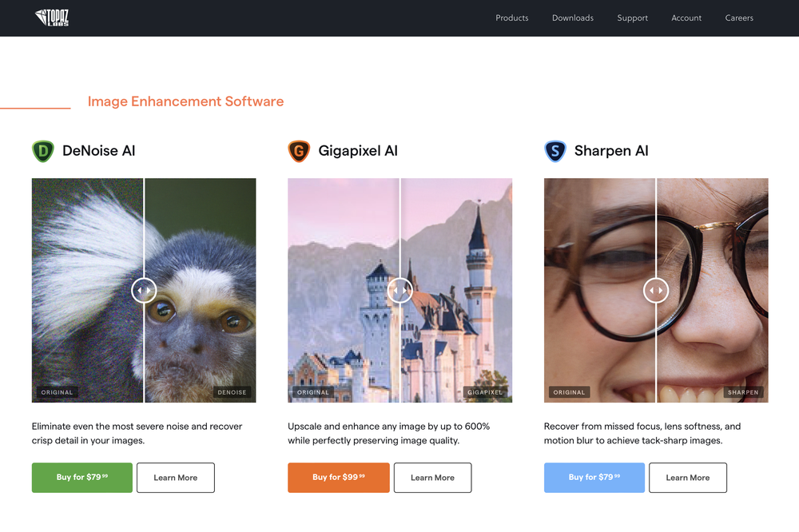This screenshot has height=532, width=799.
Task: Click the Topaz Labs logo
Action: (x=52, y=18)
